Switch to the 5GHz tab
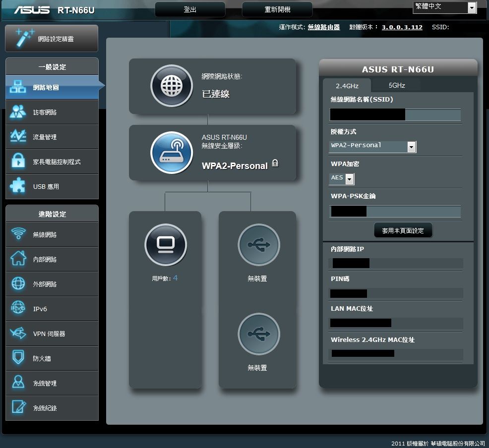Screen dimensions: 489x448 point(397,85)
